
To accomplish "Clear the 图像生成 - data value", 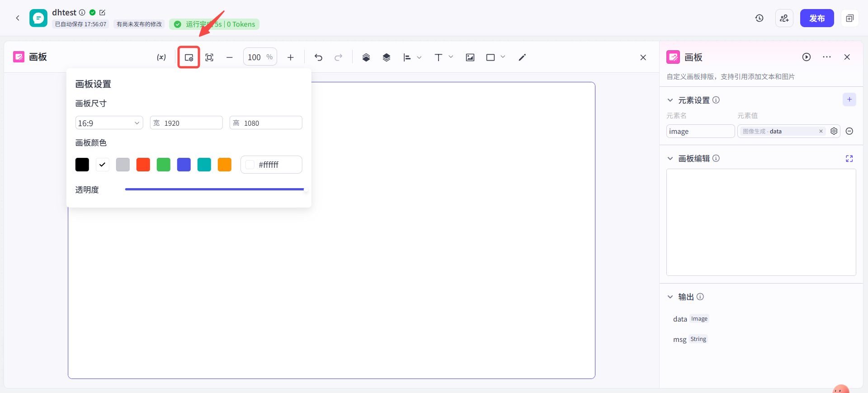I will coord(821,131).
